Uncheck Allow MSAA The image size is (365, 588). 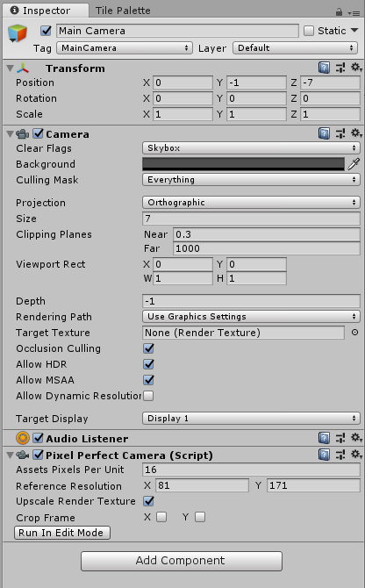pos(148,380)
